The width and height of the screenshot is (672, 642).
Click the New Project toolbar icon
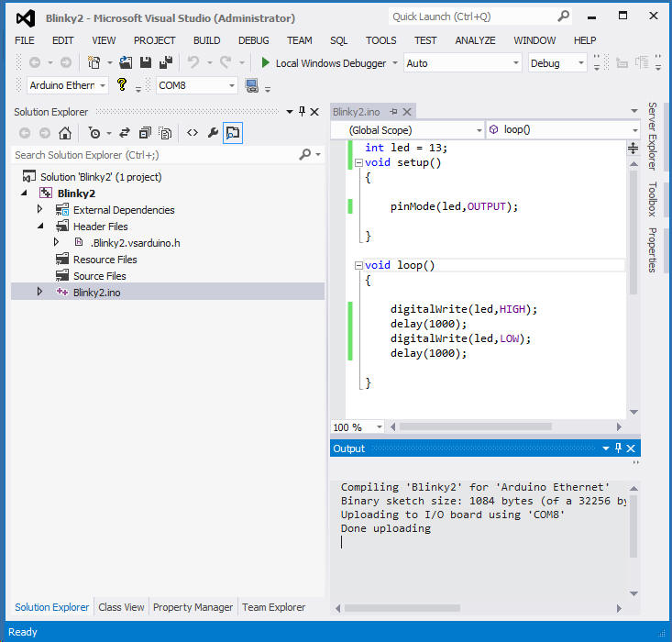(x=94, y=63)
